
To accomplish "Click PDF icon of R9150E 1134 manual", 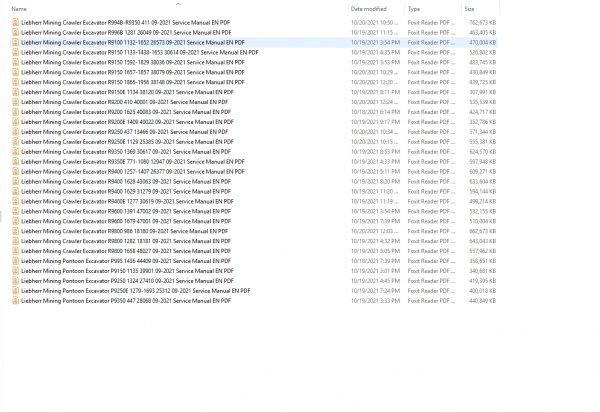I will point(15,92).
